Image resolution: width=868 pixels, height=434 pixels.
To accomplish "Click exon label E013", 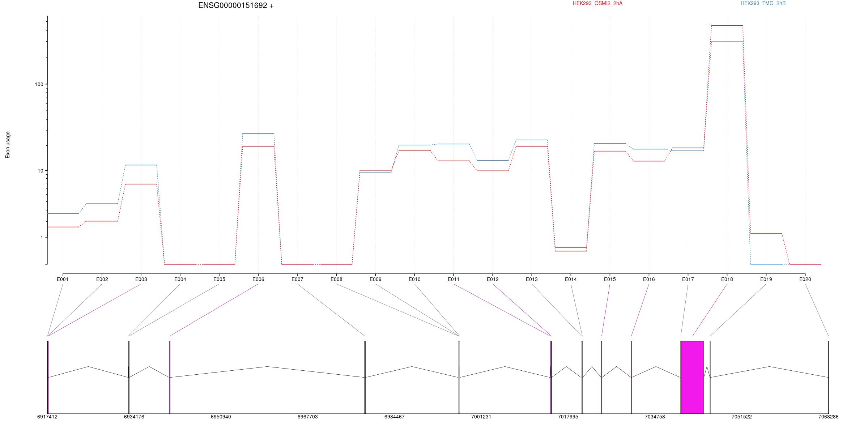I will [532, 279].
